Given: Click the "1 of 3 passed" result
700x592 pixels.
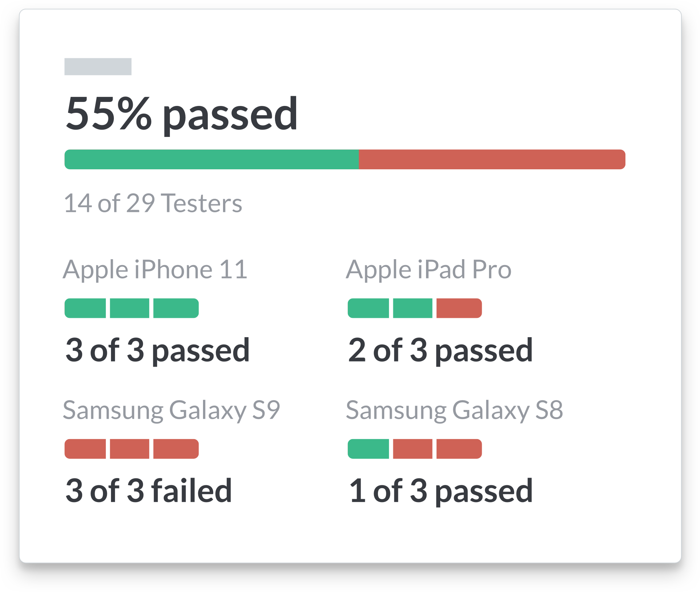Looking at the screenshot, I should pos(440,490).
